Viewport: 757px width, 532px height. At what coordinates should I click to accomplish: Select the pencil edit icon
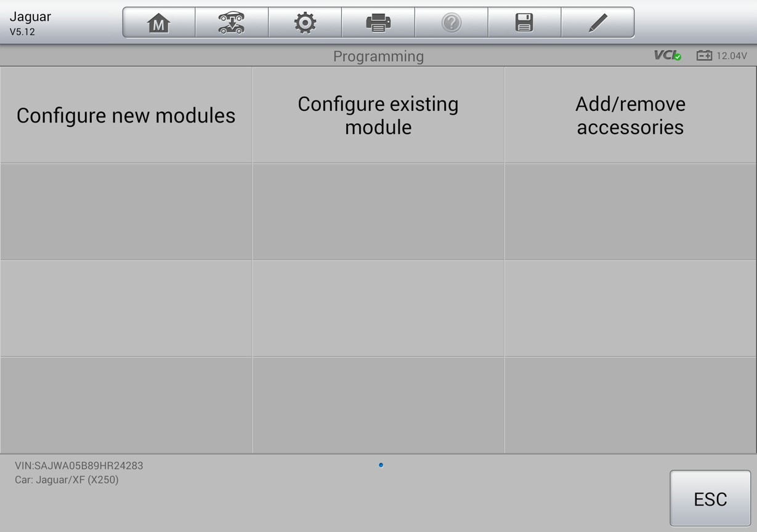[x=597, y=23]
